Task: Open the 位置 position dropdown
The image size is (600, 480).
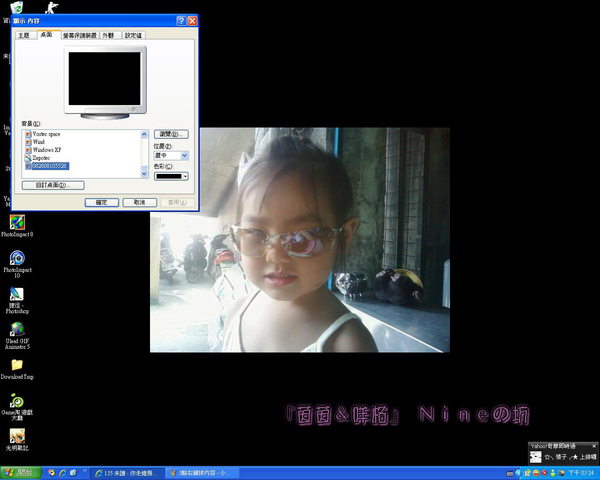Action: tap(171, 155)
